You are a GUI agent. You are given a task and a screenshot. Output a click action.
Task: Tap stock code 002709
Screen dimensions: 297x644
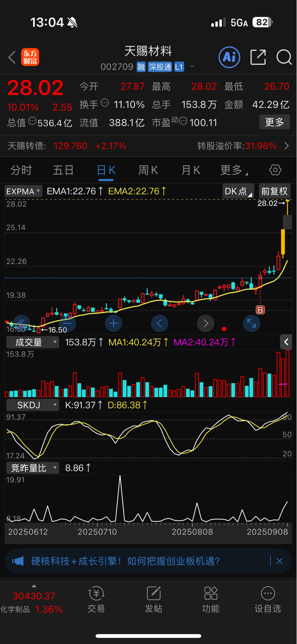tap(117, 67)
